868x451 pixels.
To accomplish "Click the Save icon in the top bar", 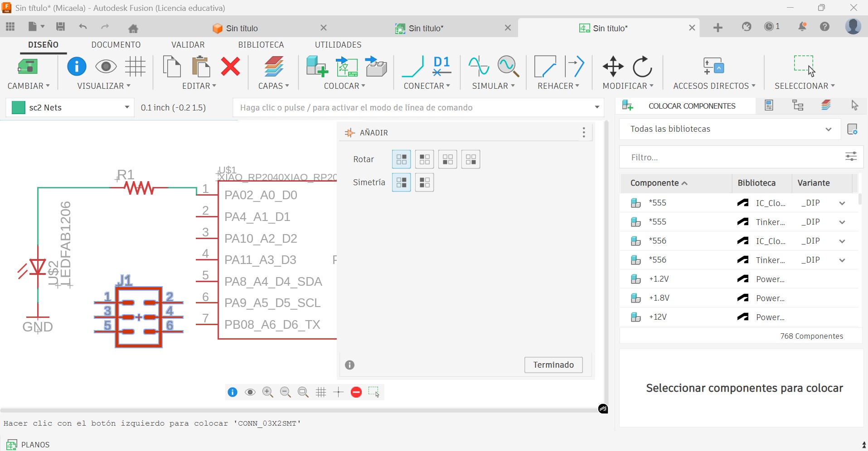I will pyautogui.click(x=60, y=27).
